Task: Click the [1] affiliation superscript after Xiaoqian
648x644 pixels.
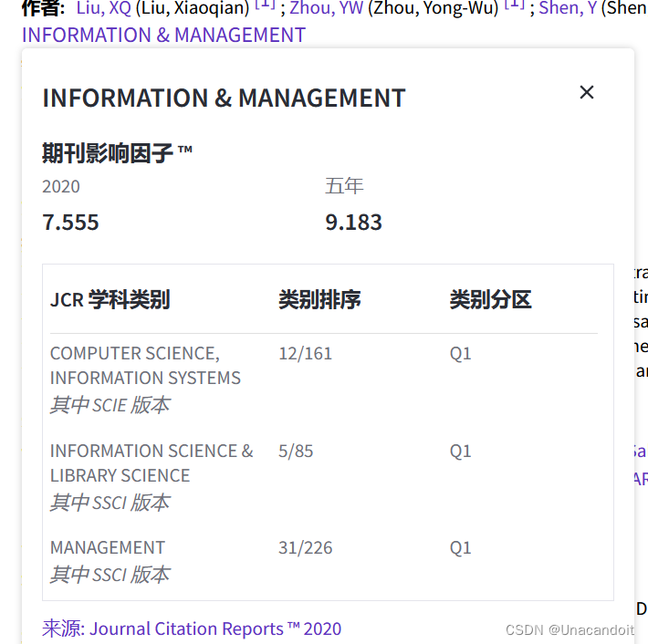Action: (265, 5)
